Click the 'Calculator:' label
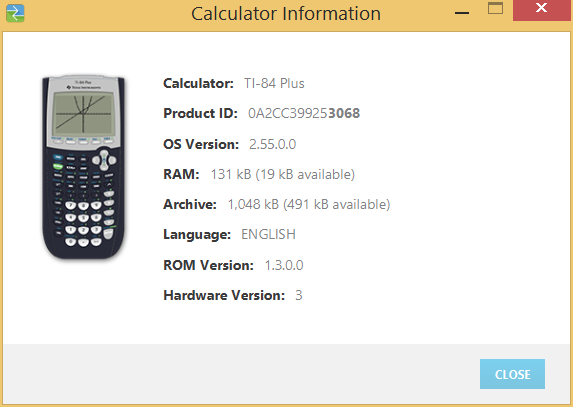The width and height of the screenshot is (573, 407). pos(198,83)
